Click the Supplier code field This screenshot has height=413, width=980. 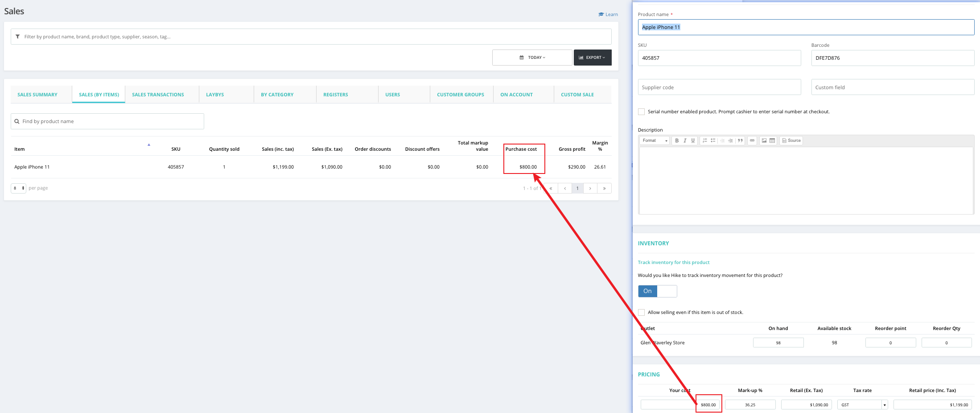coord(720,87)
